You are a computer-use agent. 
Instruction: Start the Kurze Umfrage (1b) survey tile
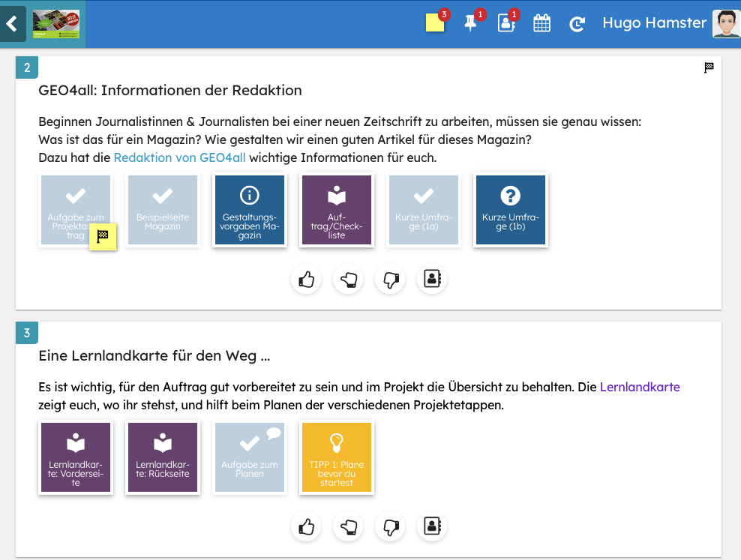tap(510, 210)
